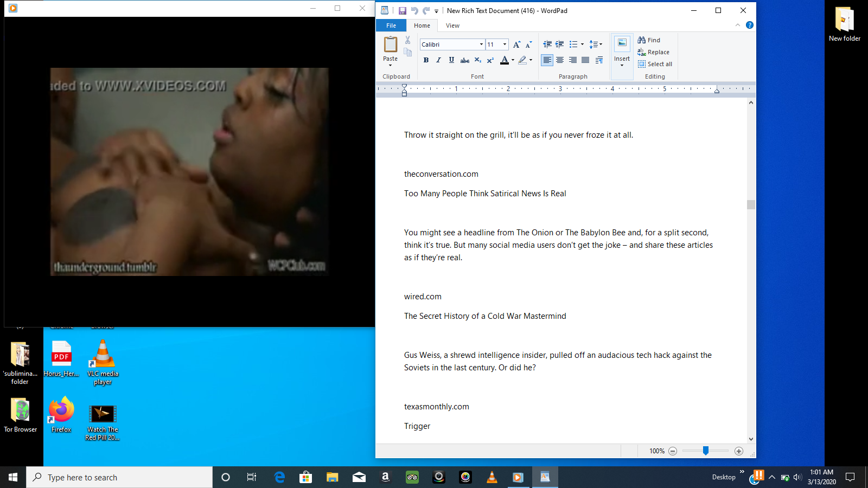
Task: Open the Calibri font family dropdown
Action: point(481,44)
